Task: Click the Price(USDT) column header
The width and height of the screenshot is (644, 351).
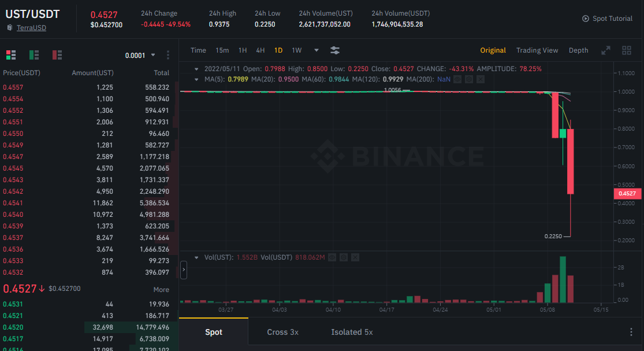Action: pyautogui.click(x=21, y=73)
